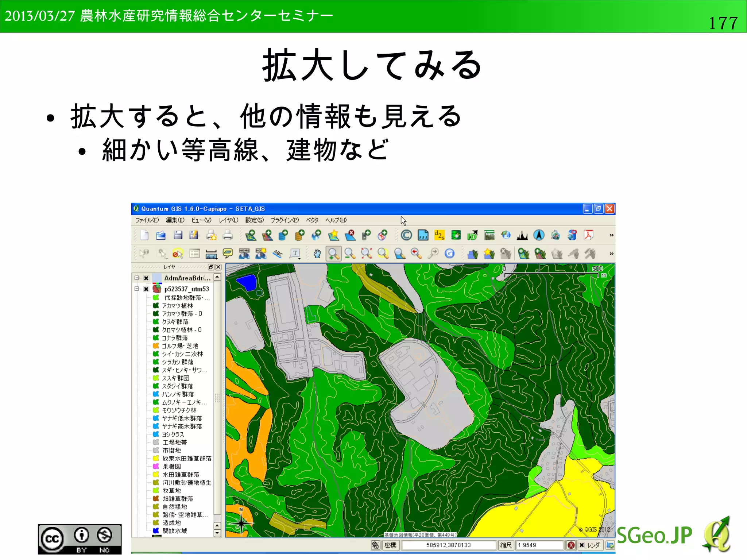Select the Measure Line ruler tool

[x=211, y=254]
